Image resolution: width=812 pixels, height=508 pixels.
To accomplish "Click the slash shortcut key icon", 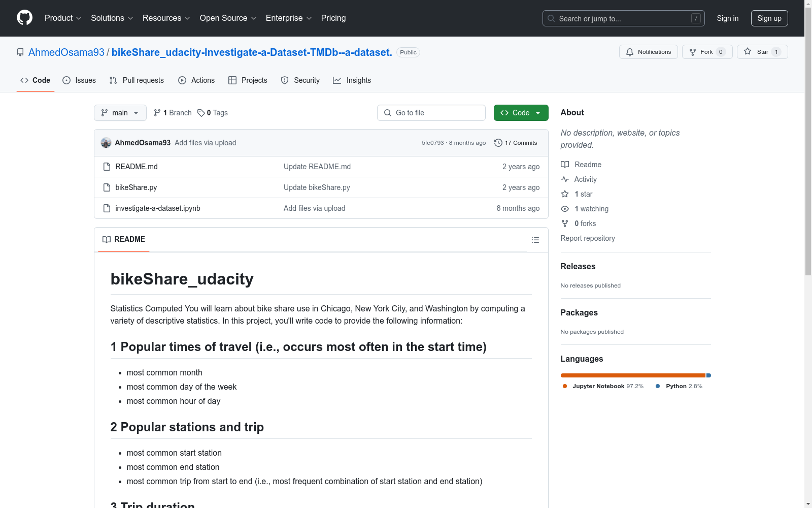I will tap(696, 18).
